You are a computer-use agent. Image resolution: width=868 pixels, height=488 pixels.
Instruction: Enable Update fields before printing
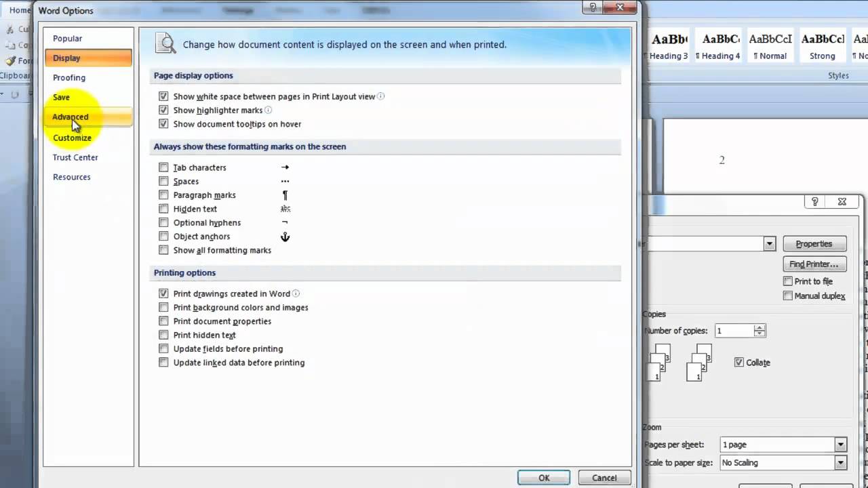click(163, 349)
